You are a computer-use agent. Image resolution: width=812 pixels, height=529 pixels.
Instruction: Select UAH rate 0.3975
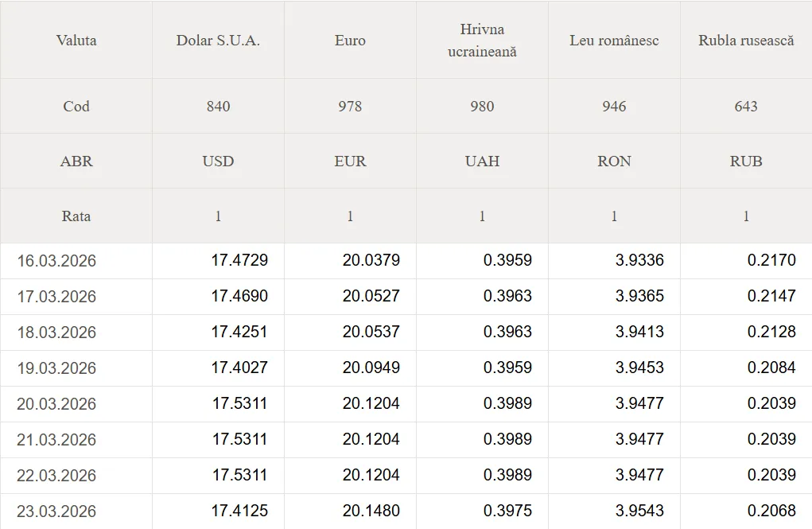click(507, 511)
